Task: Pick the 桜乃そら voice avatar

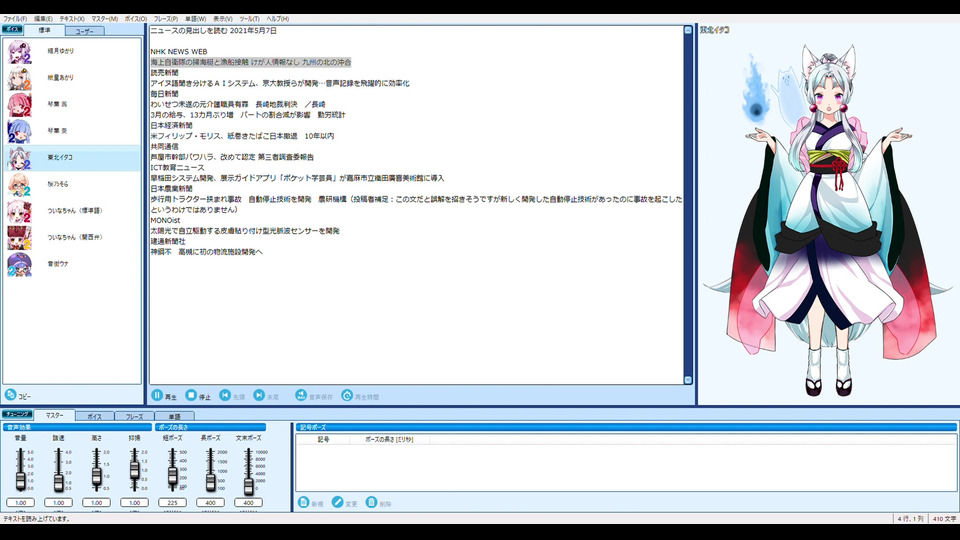Action: click(x=19, y=184)
